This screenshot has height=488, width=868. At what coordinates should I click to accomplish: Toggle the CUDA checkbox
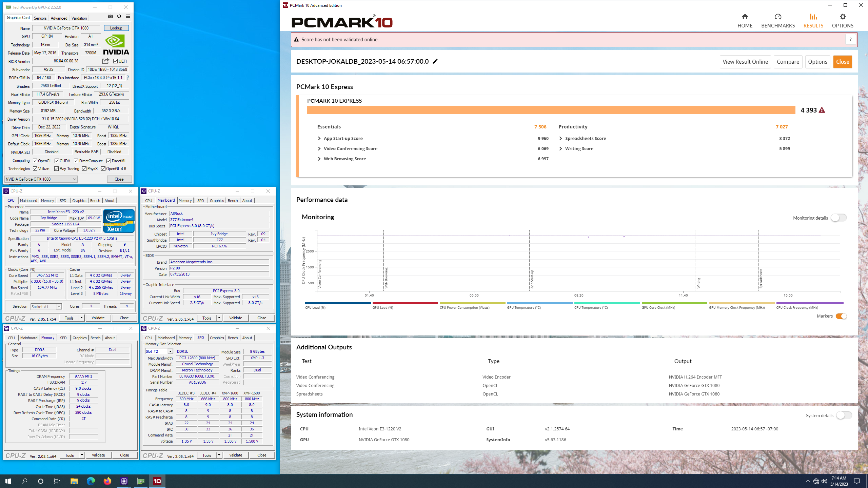(x=57, y=161)
